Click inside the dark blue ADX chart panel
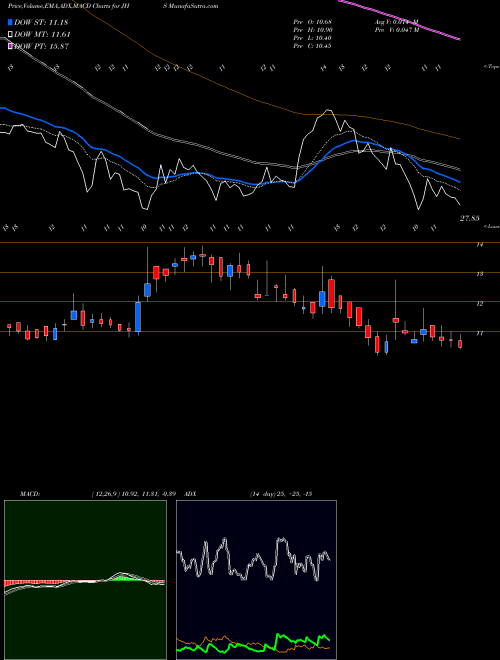Image resolution: width=500 pixels, height=660 pixels. tap(256, 580)
